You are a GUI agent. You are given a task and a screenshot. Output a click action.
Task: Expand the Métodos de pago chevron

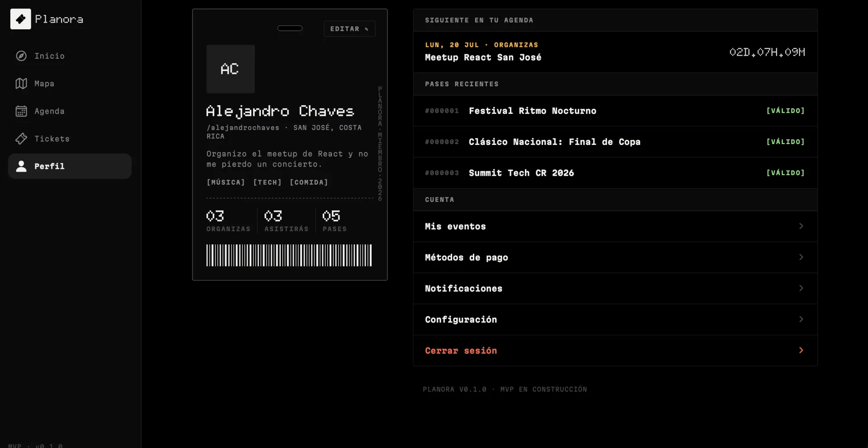click(801, 257)
